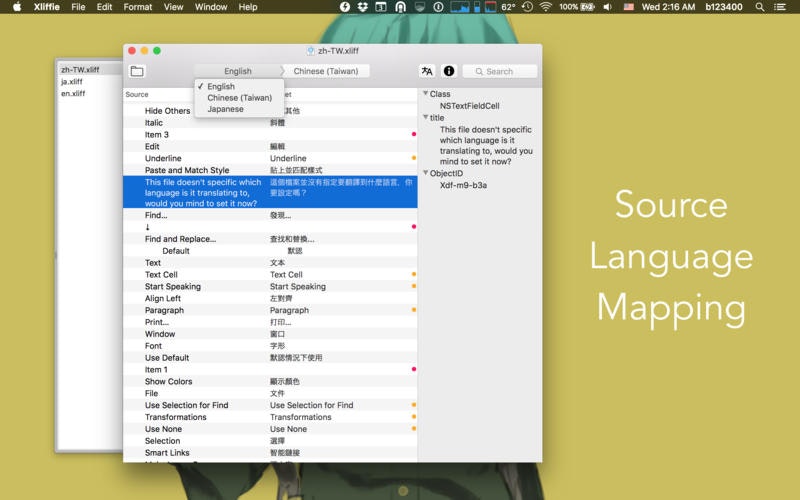The width and height of the screenshot is (800, 500).
Task: Toggle the info inspector button
Action: tap(449, 71)
